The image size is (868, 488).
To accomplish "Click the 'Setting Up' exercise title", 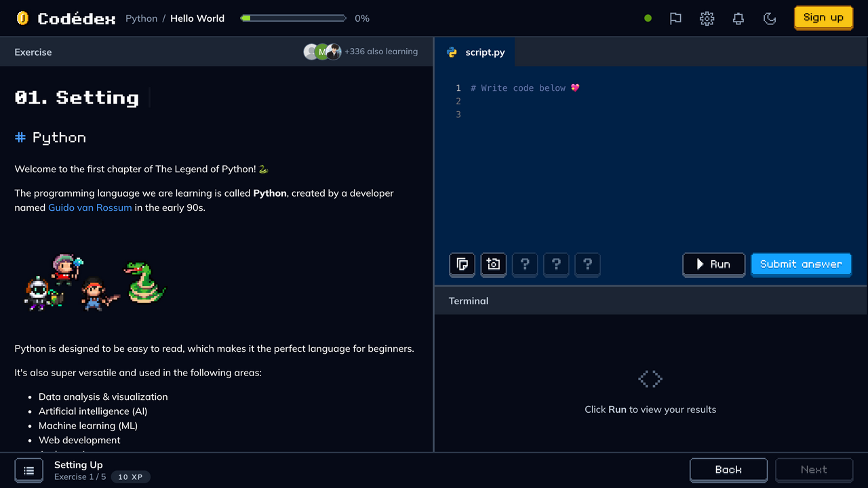I will point(79,465).
